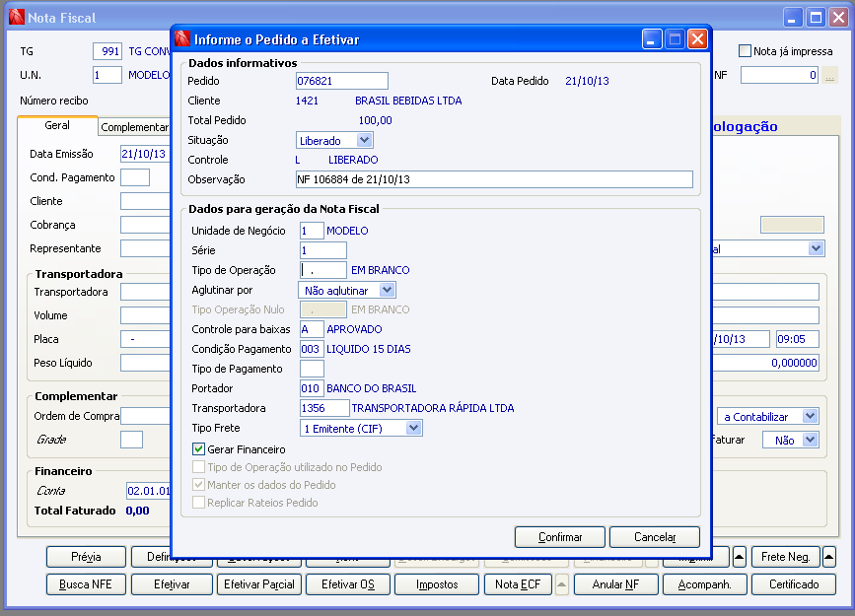The width and height of the screenshot is (855, 616).
Task: Open the Situação Liberado dropdown
Action: click(x=364, y=140)
